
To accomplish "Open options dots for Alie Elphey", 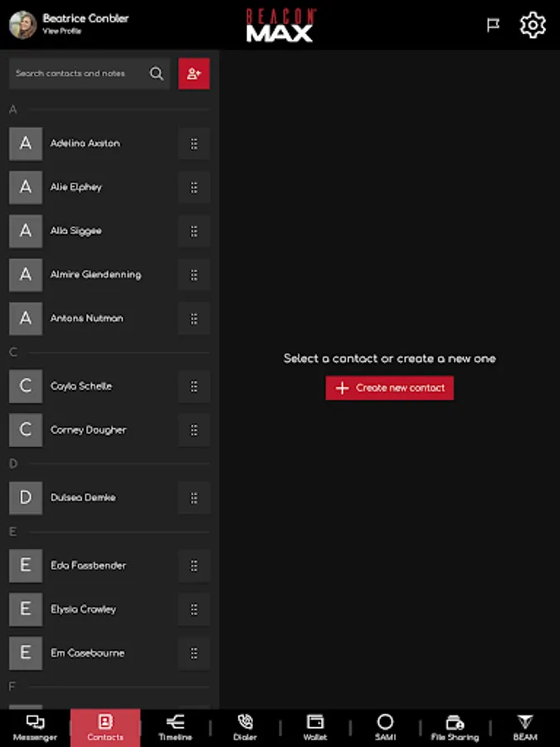I will click(x=194, y=188).
